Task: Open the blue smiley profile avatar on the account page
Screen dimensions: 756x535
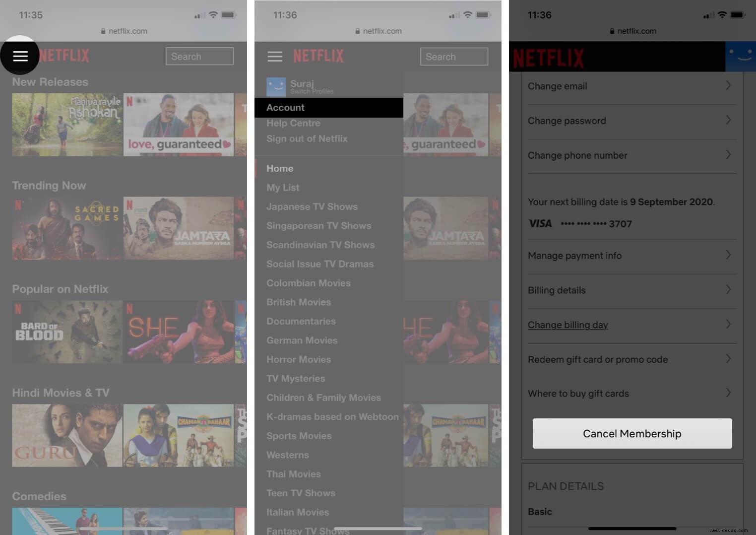Action: pos(741,57)
